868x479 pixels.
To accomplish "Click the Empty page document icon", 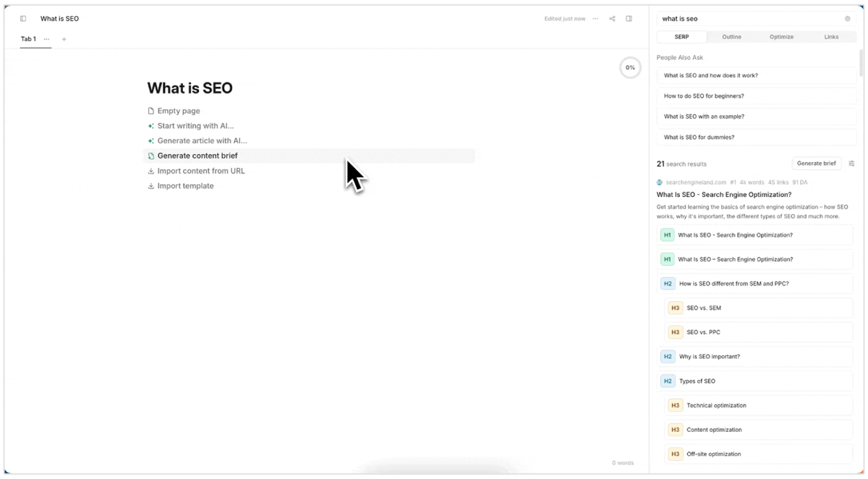I will [x=150, y=111].
